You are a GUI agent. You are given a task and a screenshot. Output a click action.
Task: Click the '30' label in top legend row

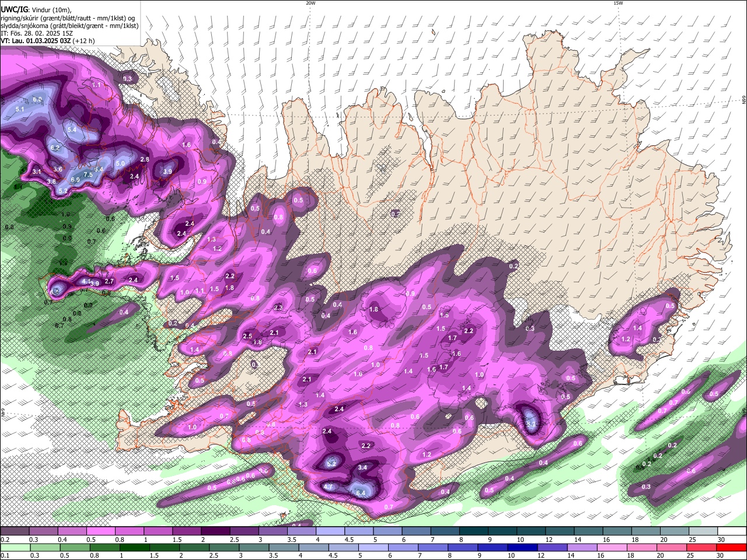point(721,540)
